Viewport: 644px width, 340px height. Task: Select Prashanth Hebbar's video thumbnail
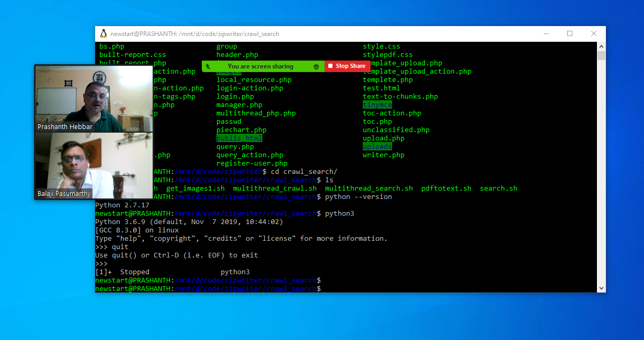pos(94,99)
